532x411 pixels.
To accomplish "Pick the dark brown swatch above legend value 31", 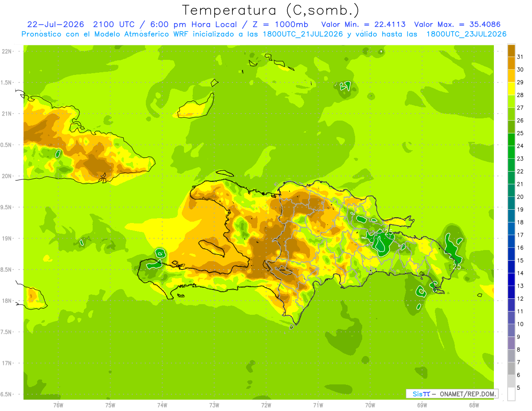I will 511,50.
